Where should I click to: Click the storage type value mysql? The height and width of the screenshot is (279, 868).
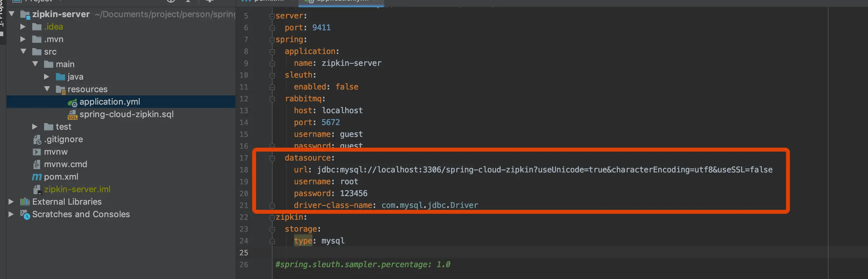pyautogui.click(x=333, y=241)
